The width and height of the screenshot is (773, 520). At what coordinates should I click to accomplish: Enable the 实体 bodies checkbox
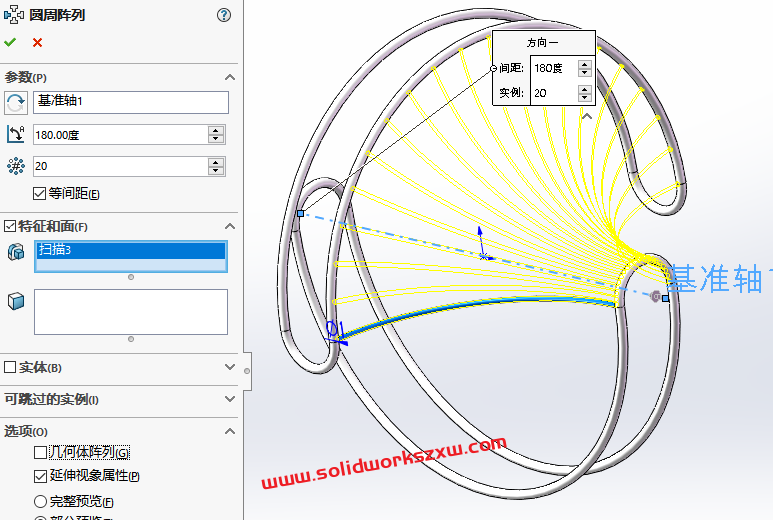pos(10,367)
